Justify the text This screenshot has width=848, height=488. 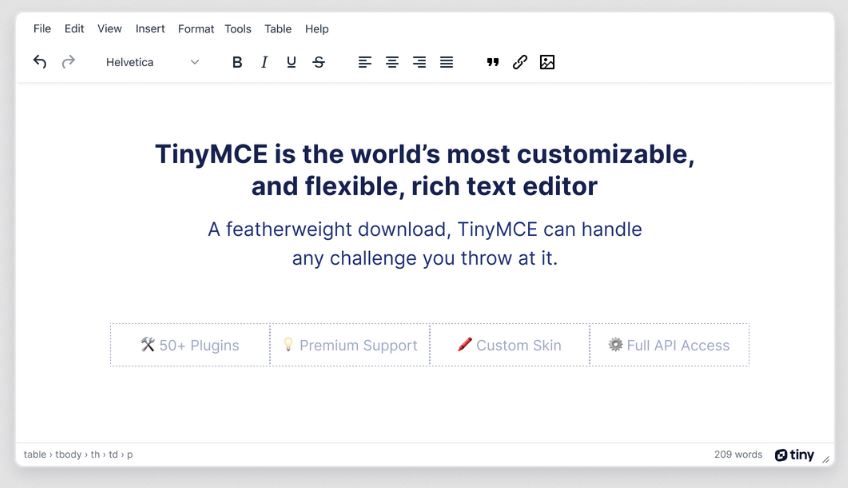click(x=446, y=62)
